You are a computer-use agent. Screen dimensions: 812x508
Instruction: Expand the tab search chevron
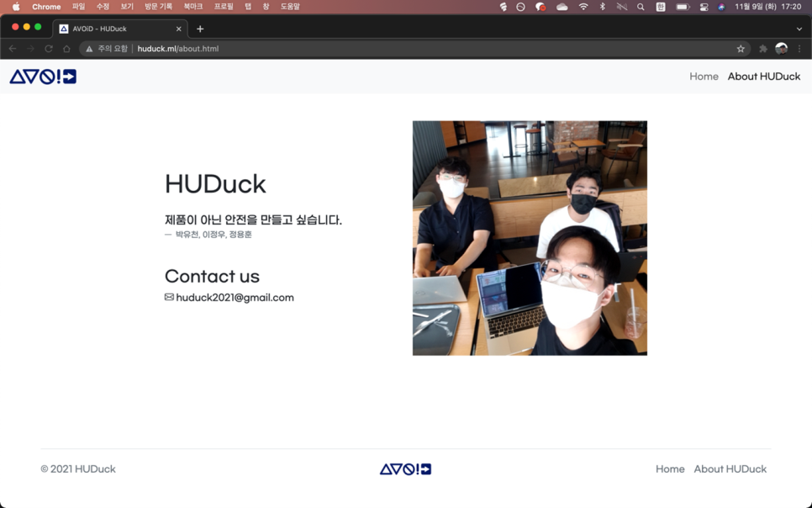(x=799, y=29)
